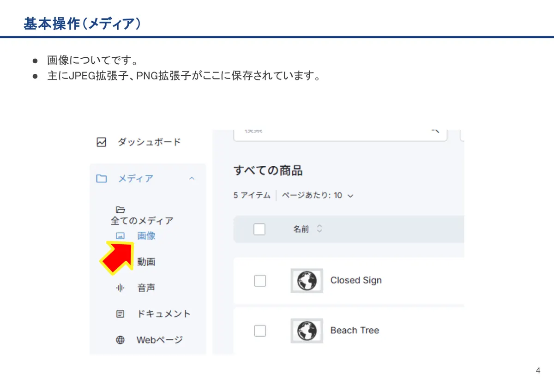Open the Closed Sign item name
The width and height of the screenshot is (554, 392).
356,280
